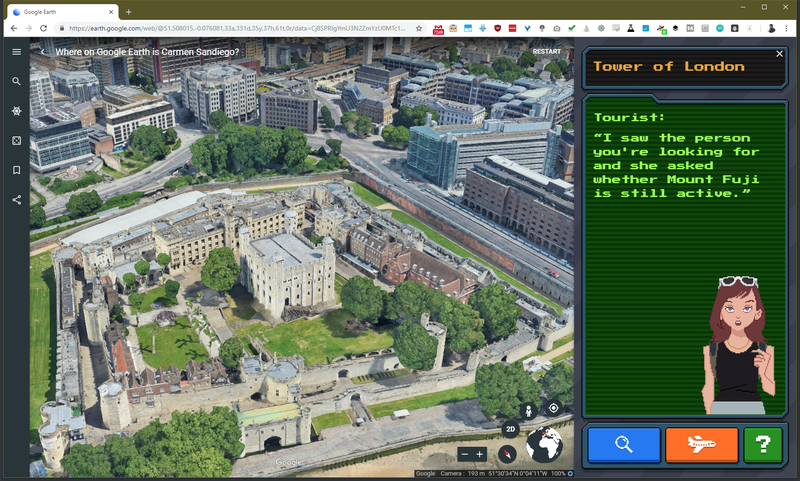Click the blue down-arrow download extension icon
Screen dimensions: 800x481
pos(483,29)
